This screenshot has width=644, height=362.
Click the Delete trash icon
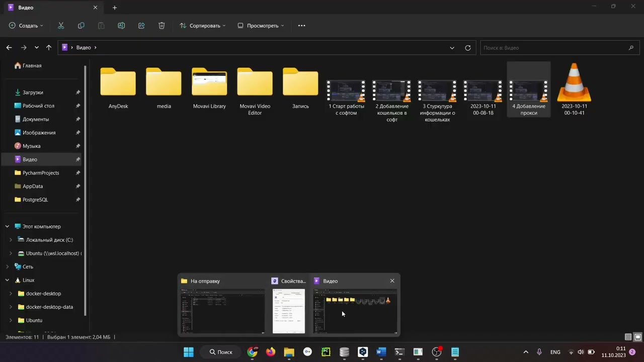[162, 26]
